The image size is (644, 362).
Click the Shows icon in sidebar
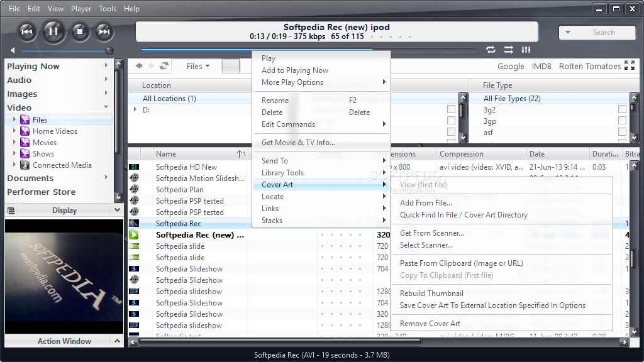25,153
